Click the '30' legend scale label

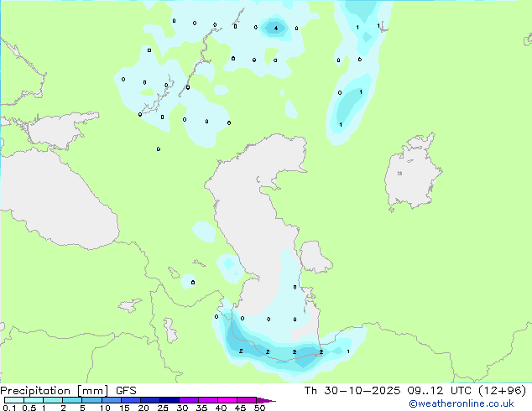point(182,408)
